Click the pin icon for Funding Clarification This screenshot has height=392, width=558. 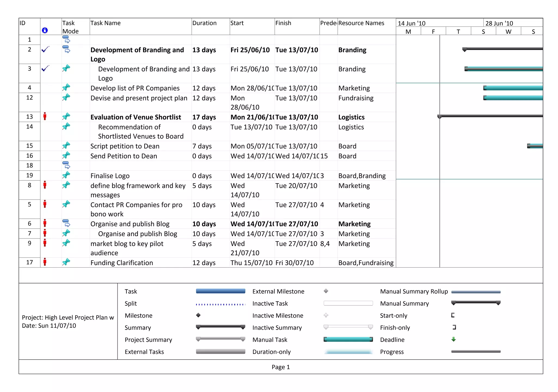click(66, 262)
